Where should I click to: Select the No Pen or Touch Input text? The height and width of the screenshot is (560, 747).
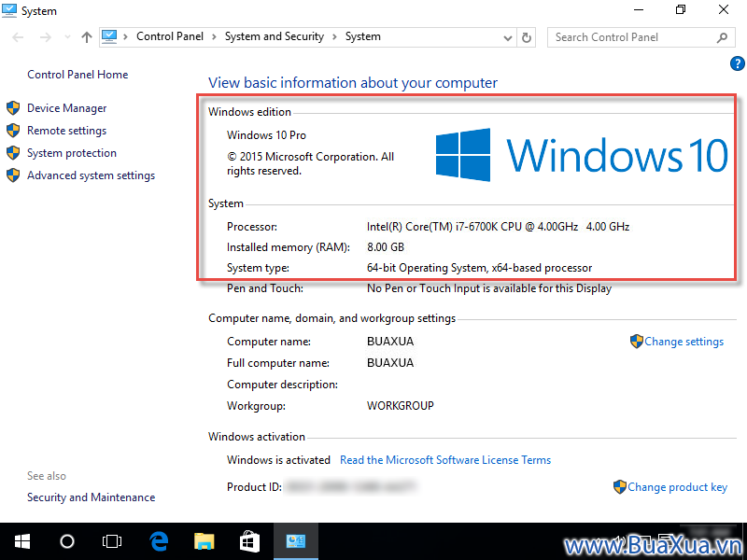pos(488,288)
